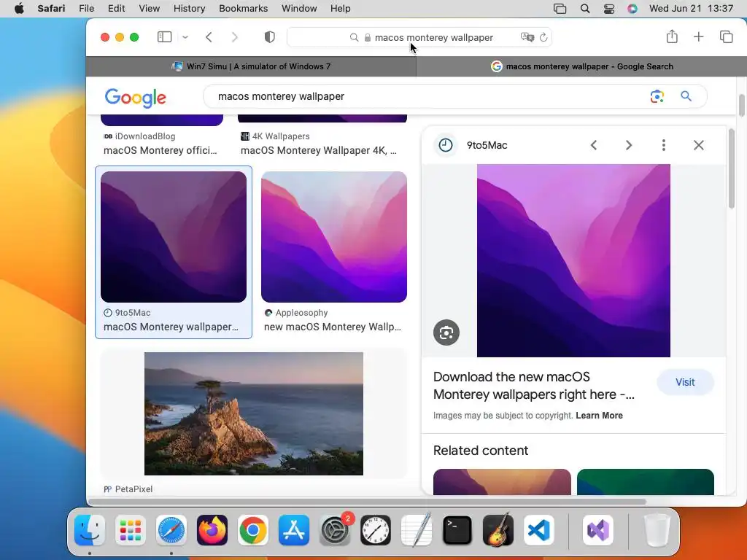Open the History menu
This screenshot has height=560, width=747.
coord(189,9)
